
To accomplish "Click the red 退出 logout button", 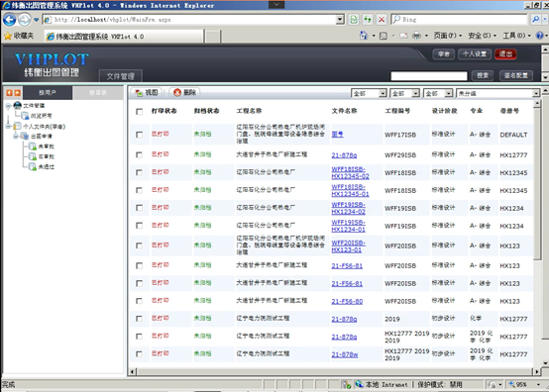I will tap(505, 54).
